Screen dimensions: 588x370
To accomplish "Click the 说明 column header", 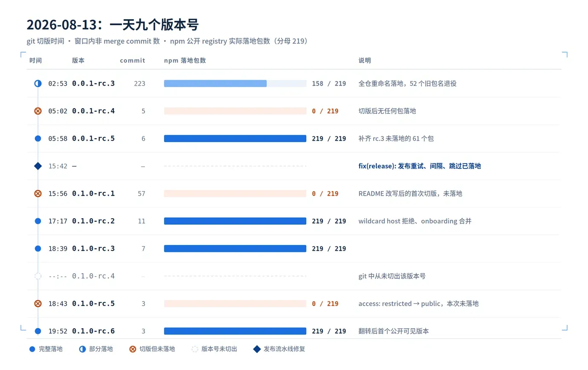I will pos(365,61).
